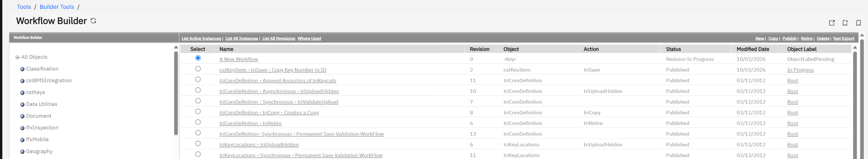Viewport: 868px width, 159px height.
Task: Open the bookmarks icon at far right
Action: (858, 23)
